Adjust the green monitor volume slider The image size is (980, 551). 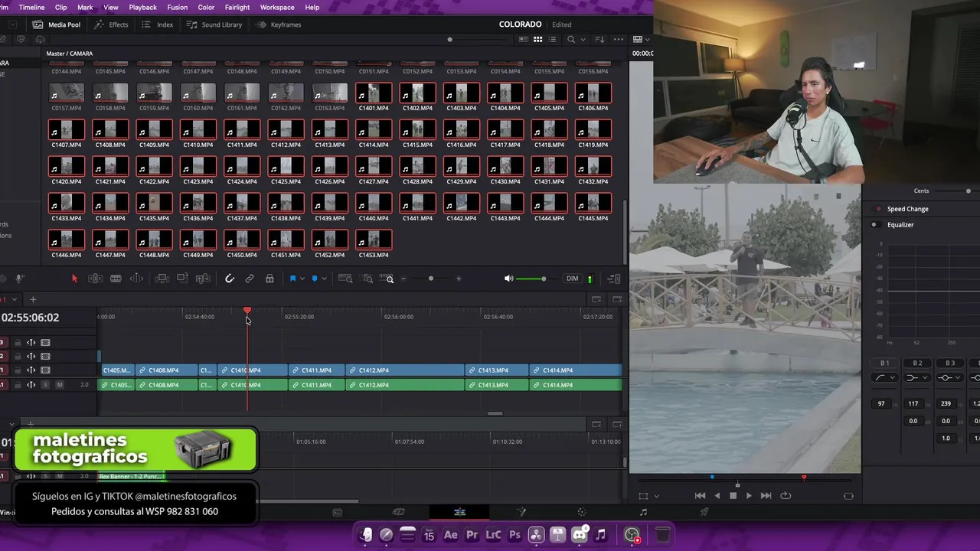531,279
